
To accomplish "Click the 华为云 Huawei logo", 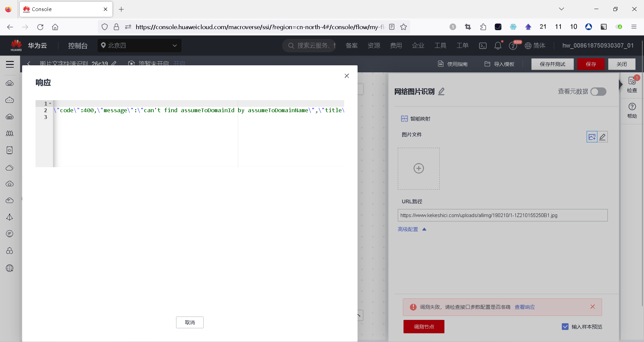I will (x=28, y=46).
